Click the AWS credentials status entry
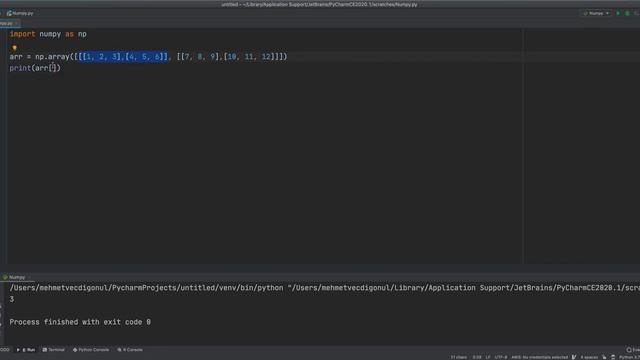The image size is (640, 360). [539, 357]
